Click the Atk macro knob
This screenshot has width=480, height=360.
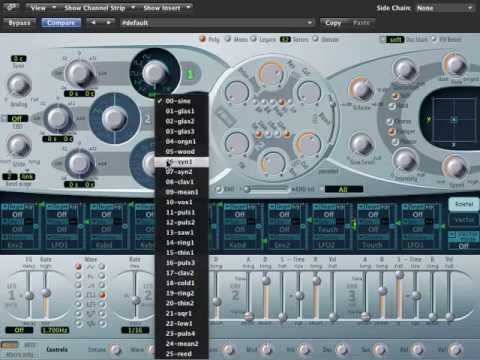(x=304, y=349)
